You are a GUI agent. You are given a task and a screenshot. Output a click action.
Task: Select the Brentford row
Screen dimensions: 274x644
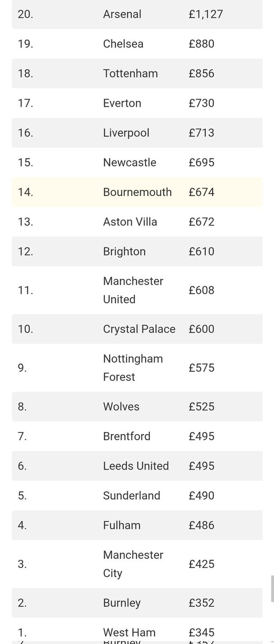pyautogui.click(x=138, y=436)
